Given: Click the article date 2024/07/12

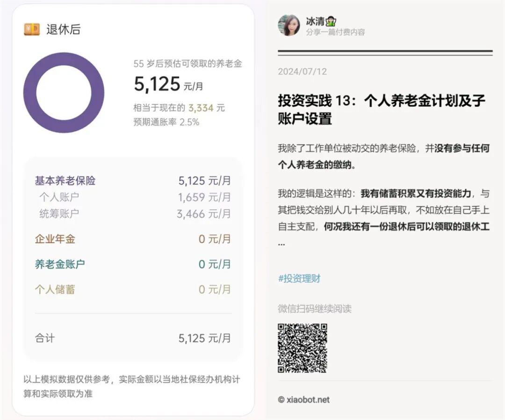Looking at the screenshot, I should [x=303, y=72].
